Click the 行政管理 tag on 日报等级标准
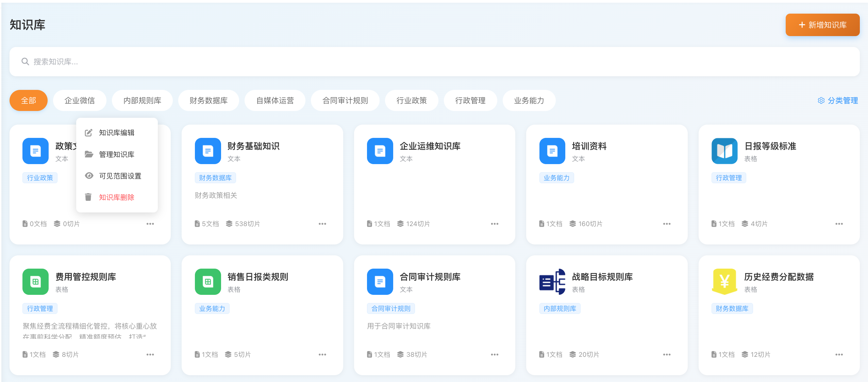 pos(729,178)
